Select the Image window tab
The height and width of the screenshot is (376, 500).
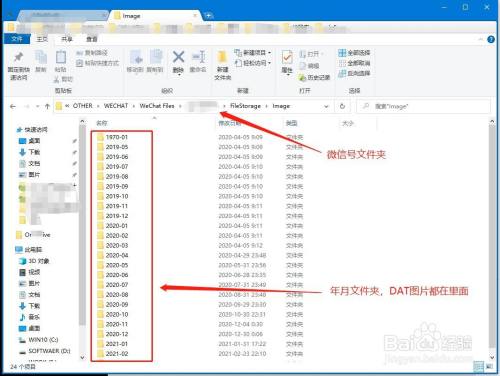click(155, 16)
